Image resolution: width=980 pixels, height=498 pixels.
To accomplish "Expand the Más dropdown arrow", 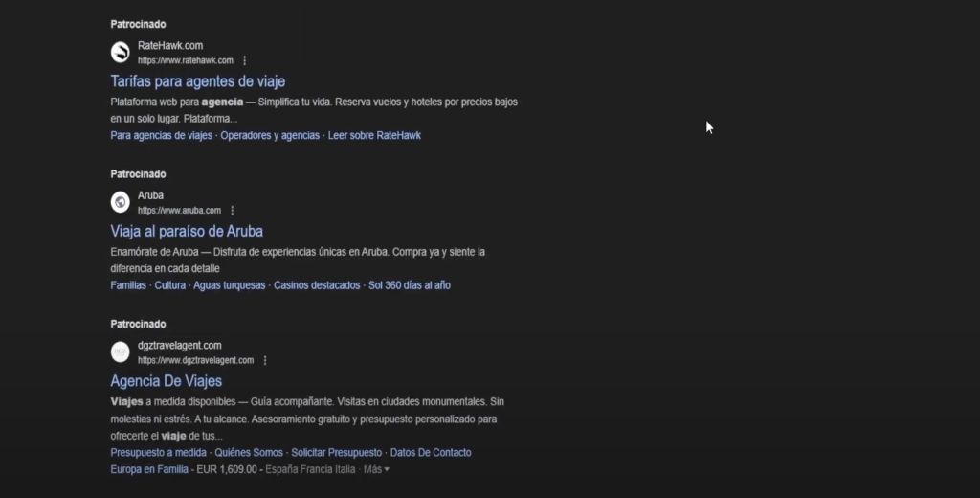I will point(387,469).
